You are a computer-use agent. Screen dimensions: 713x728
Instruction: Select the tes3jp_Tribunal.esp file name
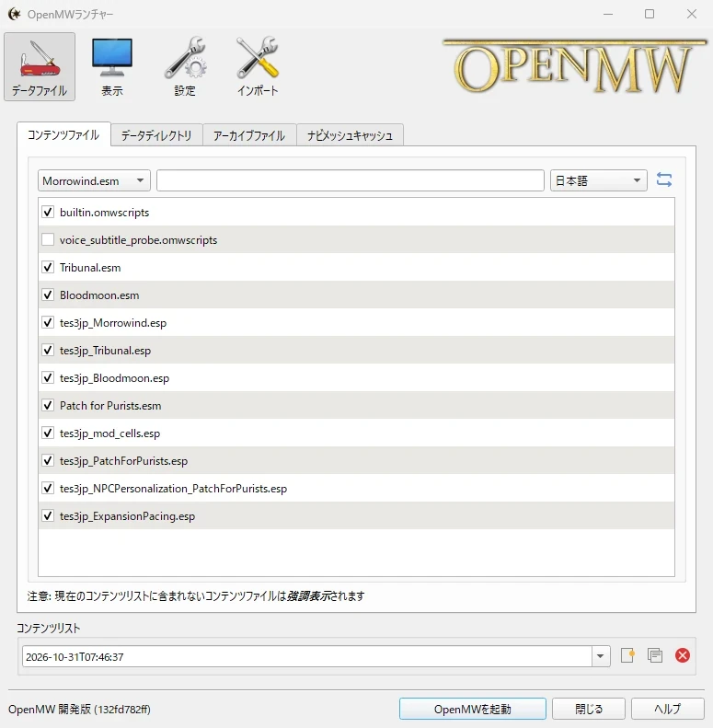(106, 351)
